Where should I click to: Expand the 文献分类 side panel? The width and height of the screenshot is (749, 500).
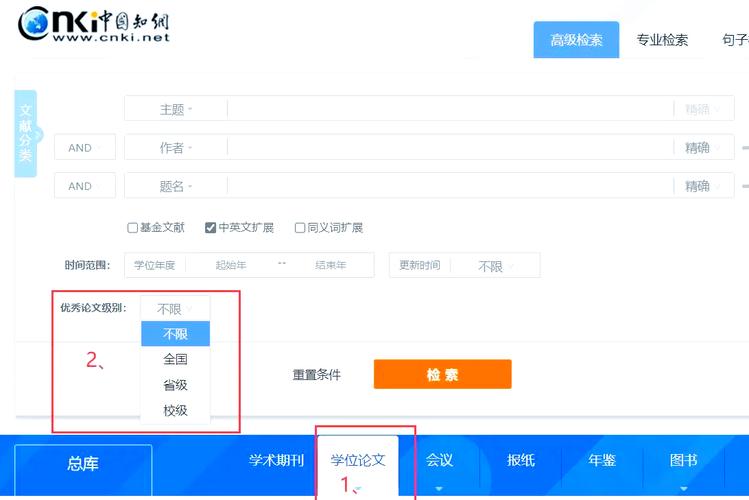[27, 134]
